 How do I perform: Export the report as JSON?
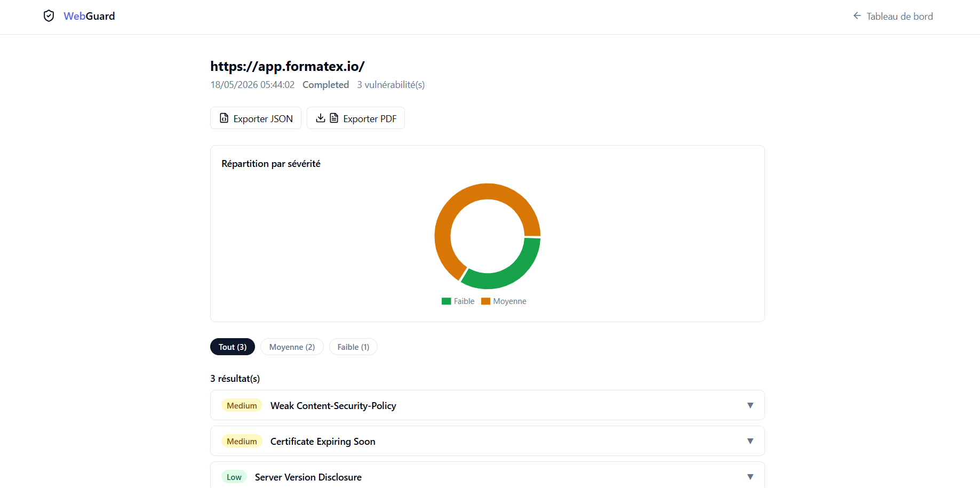256,118
